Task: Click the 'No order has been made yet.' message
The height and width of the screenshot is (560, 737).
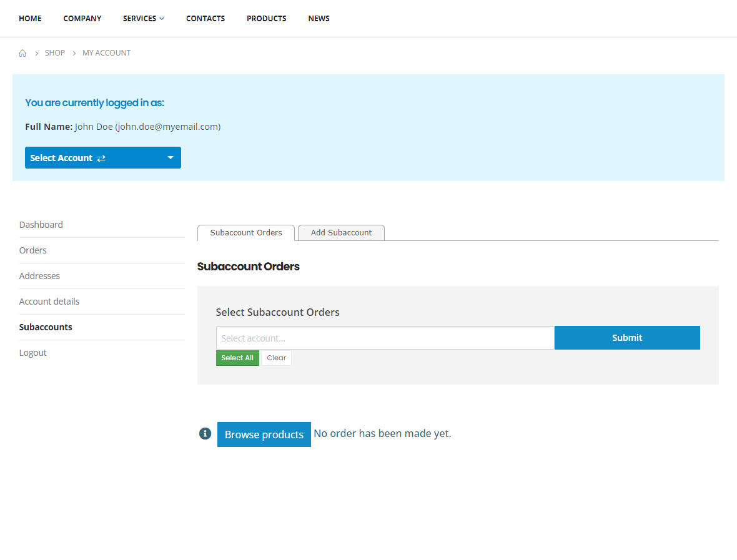Action: pyautogui.click(x=383, y=434)
